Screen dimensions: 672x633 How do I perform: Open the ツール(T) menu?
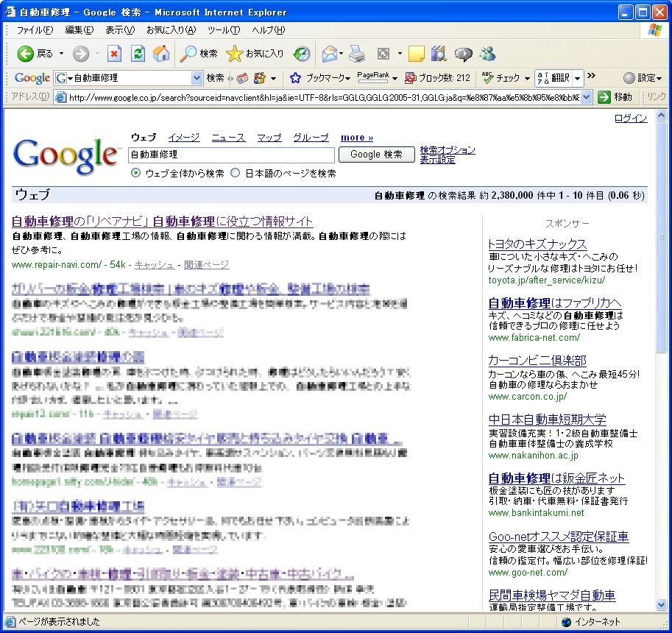coord(224,30)
